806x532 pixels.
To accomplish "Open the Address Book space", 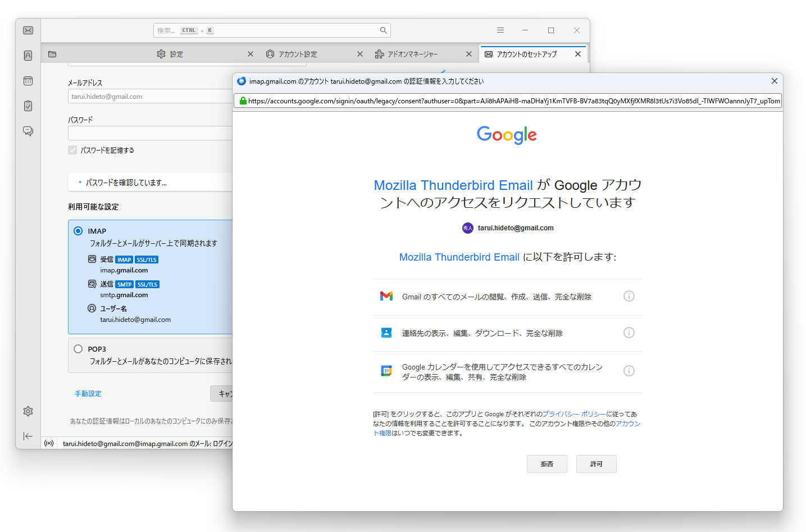I will (28, 56).
